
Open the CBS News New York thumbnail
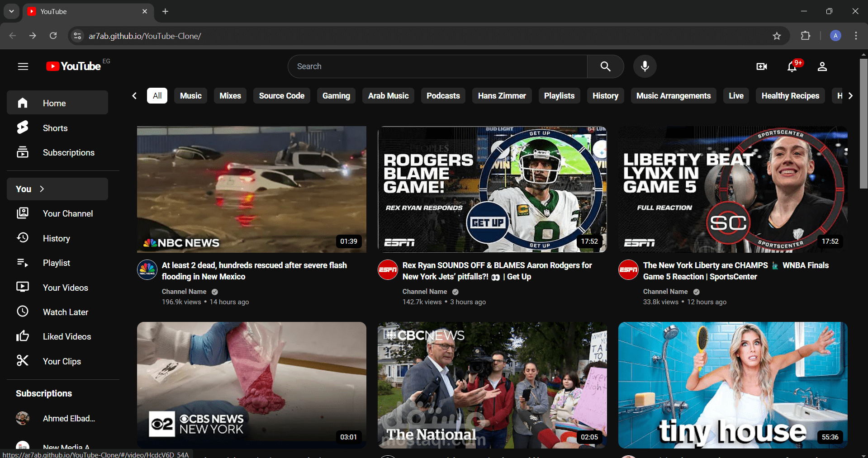point(251,385)
